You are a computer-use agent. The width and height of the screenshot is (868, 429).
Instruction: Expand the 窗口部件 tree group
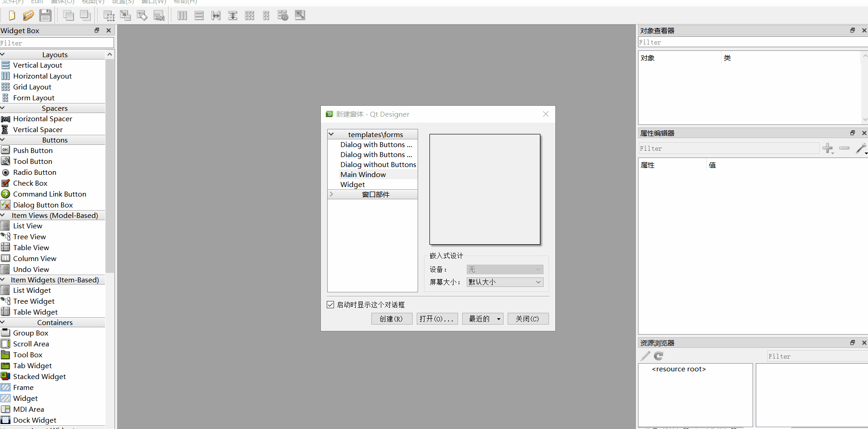click(x=331, y=194)
